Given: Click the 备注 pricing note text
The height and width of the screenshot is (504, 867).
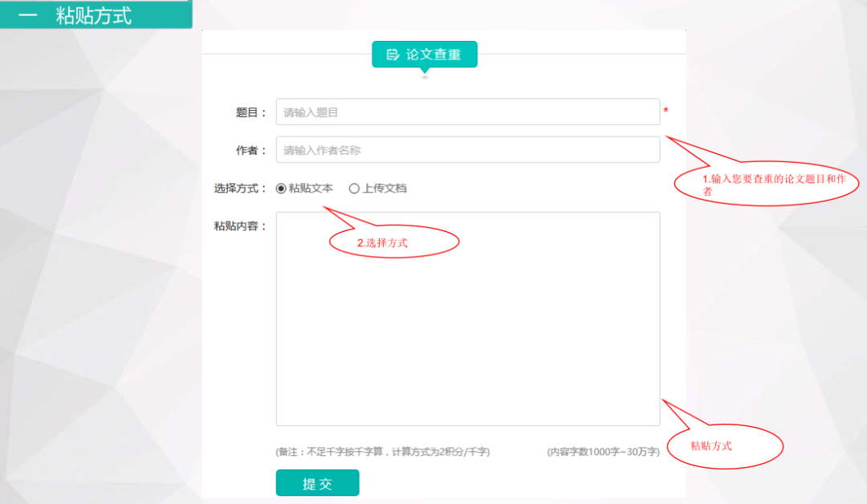Looking at the screenshot, I should coord(382,453).
